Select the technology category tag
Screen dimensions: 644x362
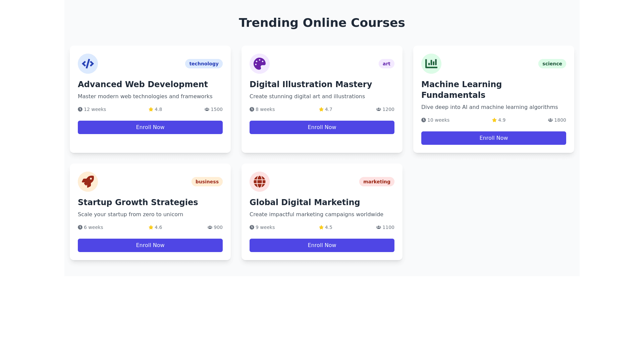coord(204,64)
